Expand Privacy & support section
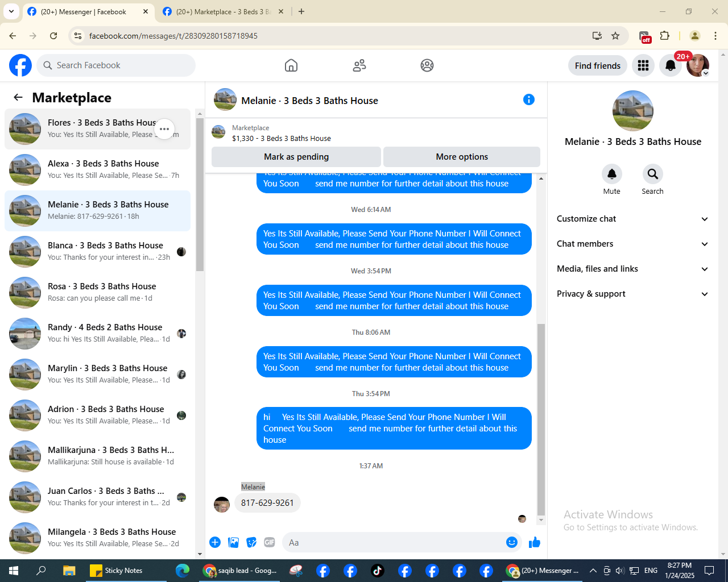 click(633, 294)
